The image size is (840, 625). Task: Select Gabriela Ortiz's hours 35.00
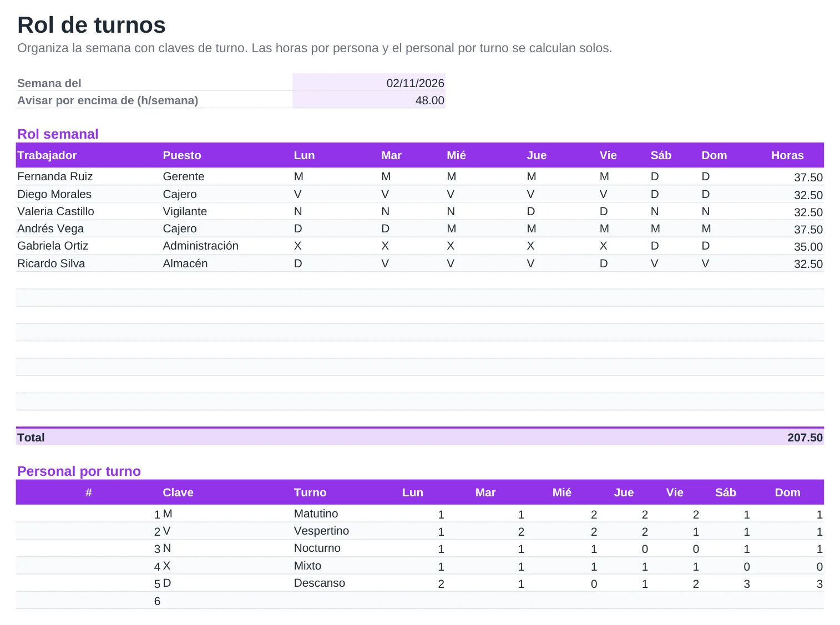(x=808, y=247)
